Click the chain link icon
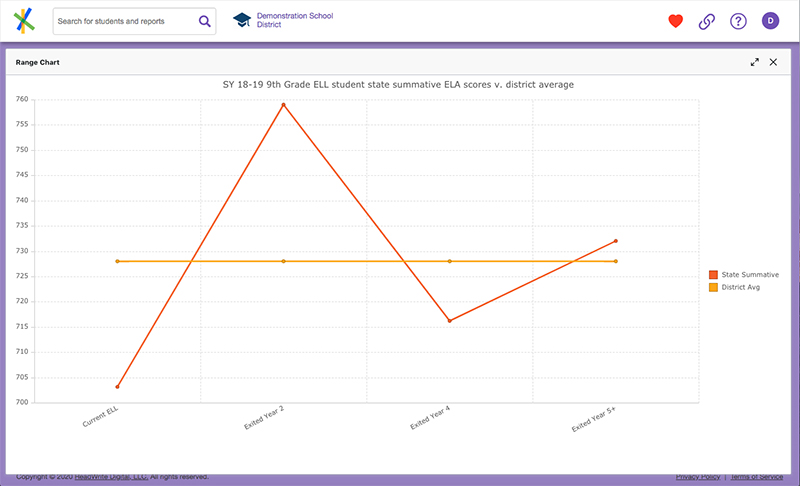Viewport: 800px width, 486px height. click(x=706, y=21)
